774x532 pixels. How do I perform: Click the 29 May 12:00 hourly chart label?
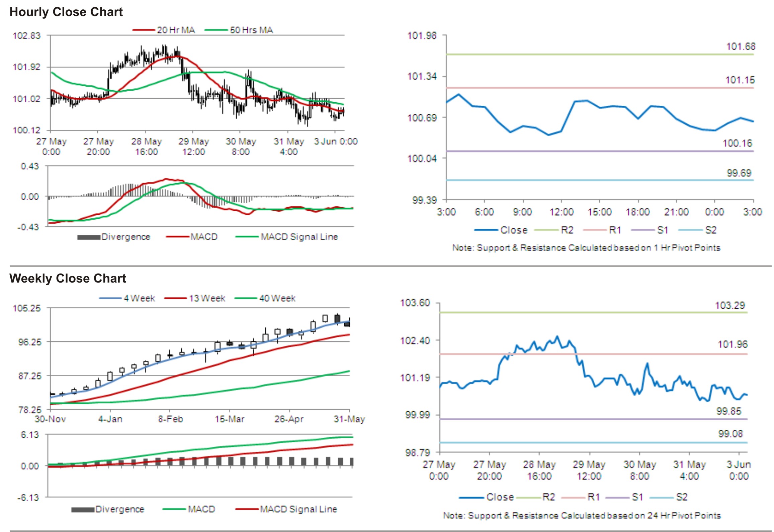coord(193,146)
